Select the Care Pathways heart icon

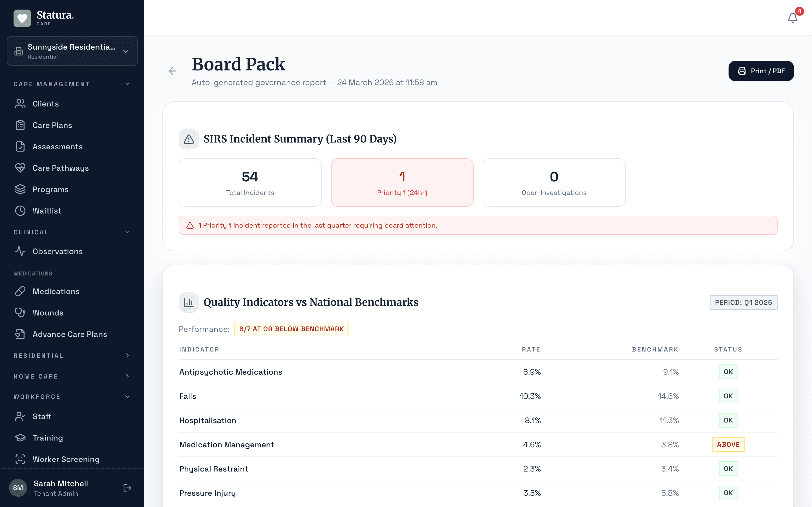pos(20,168)
